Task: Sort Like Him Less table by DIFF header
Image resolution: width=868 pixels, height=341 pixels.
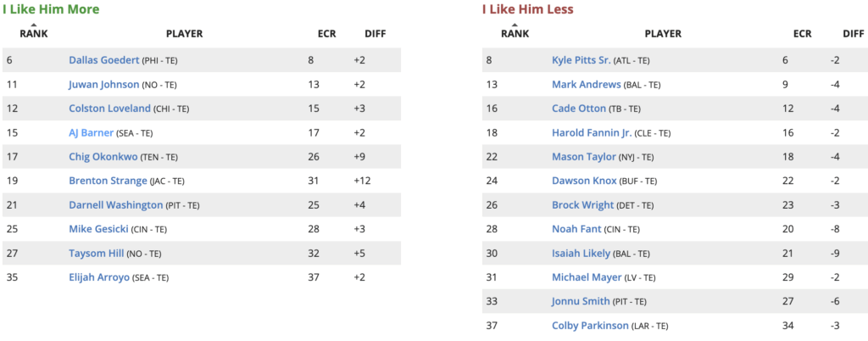Action: tap(854, 34)
